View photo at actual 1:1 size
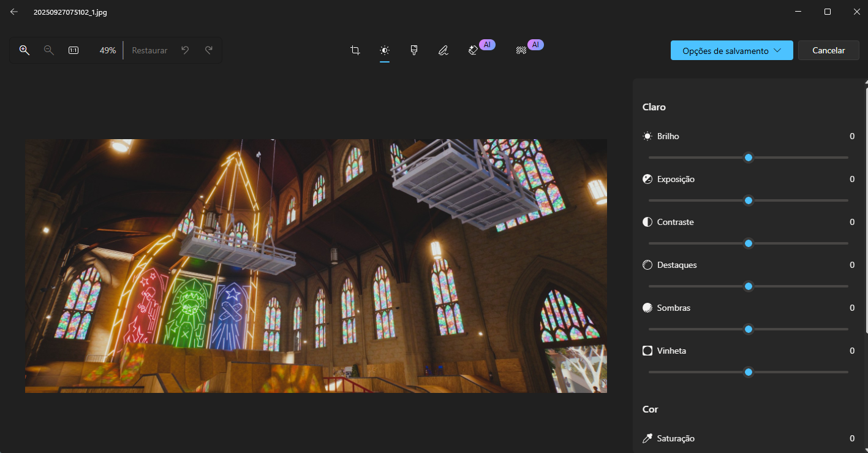Screen dimensions: 868x453 (74, 50)
